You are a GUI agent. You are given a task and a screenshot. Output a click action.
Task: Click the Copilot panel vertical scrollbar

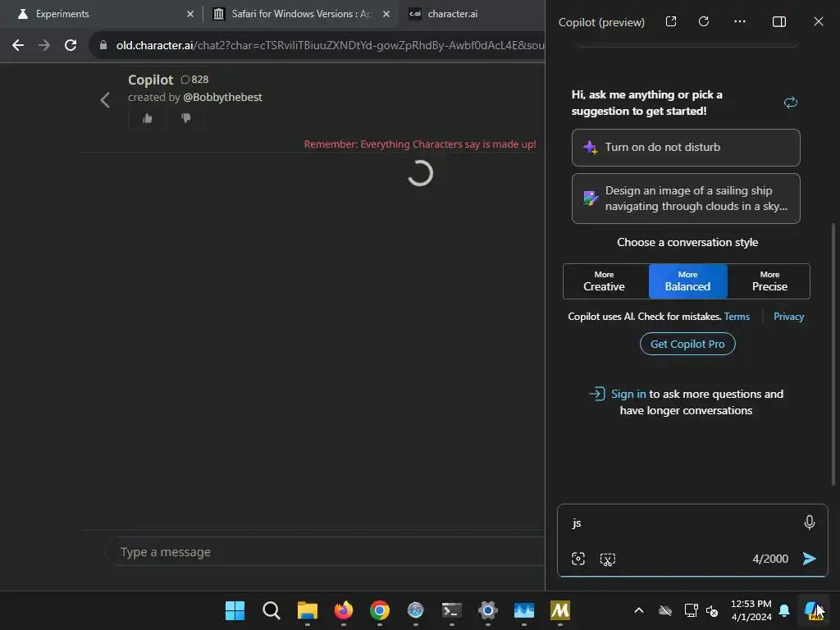pos(833,354)
